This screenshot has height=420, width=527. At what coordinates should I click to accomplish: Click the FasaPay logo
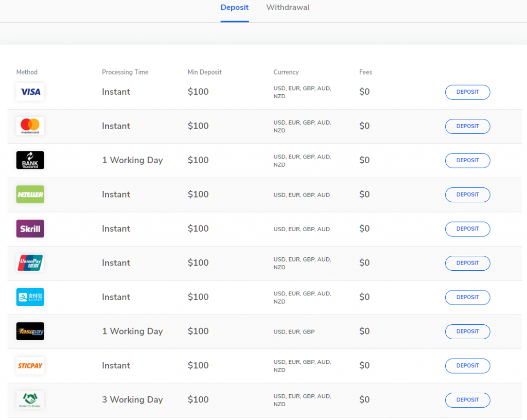pos(30,331)
